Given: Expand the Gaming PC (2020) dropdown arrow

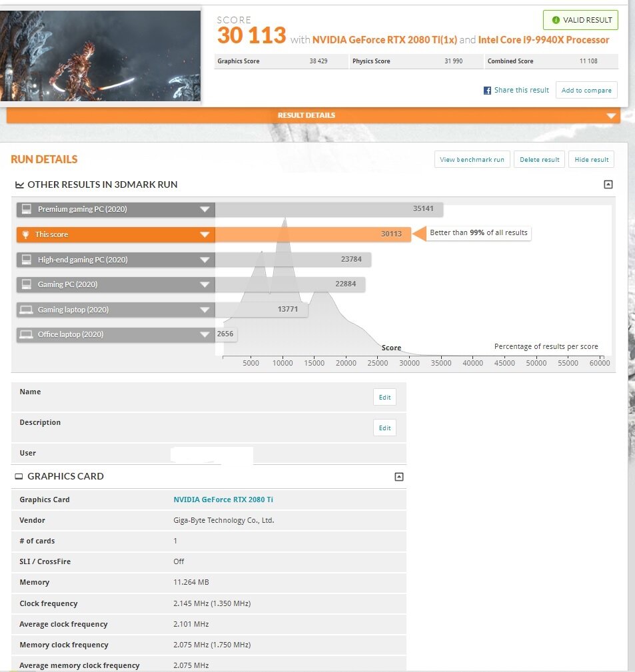Looking at the screenshot, I should click(x=205, y=285).
